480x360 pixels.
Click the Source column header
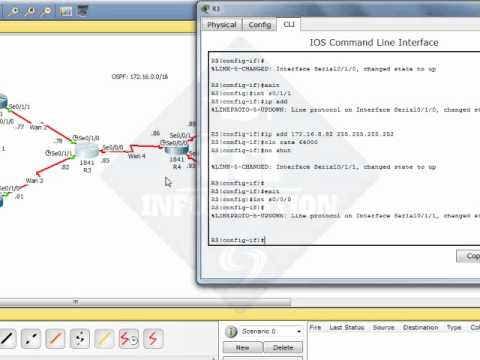383,327
